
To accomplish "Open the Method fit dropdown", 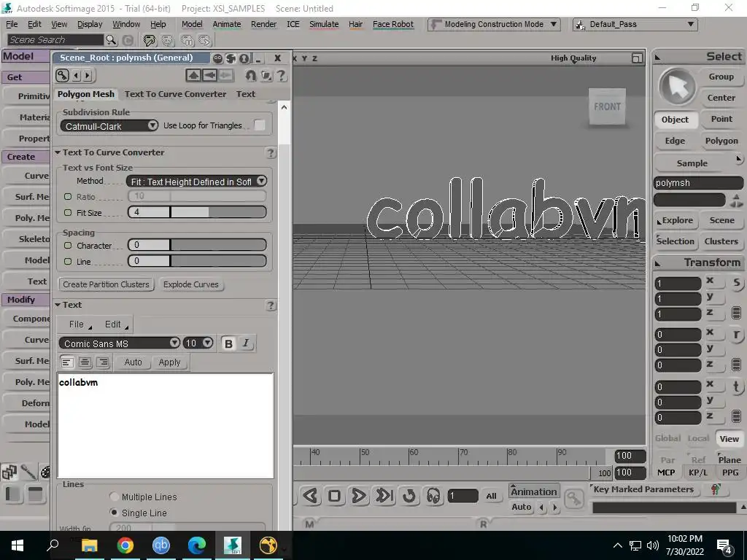I will (196, 182).
